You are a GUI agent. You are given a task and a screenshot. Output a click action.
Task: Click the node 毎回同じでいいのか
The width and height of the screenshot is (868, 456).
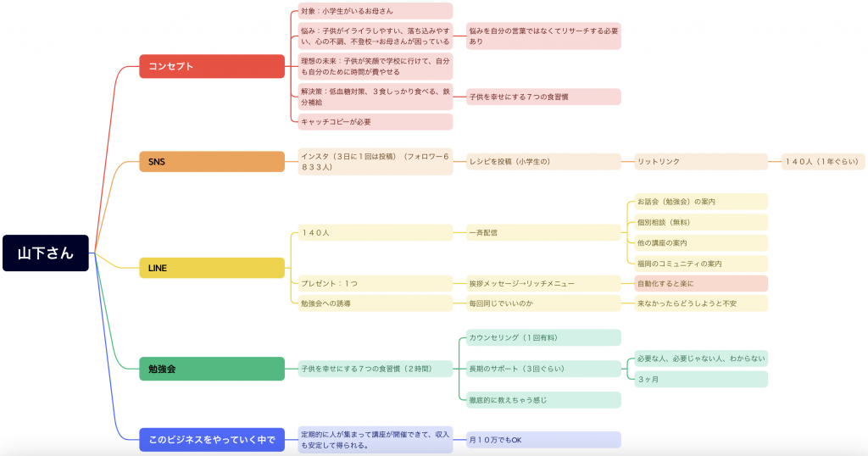point(543,303)
